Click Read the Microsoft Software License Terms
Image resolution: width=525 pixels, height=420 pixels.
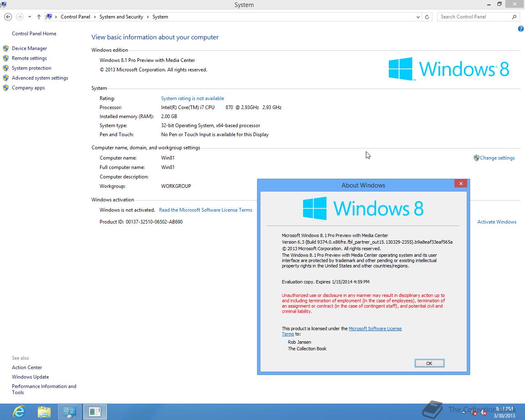205,210
